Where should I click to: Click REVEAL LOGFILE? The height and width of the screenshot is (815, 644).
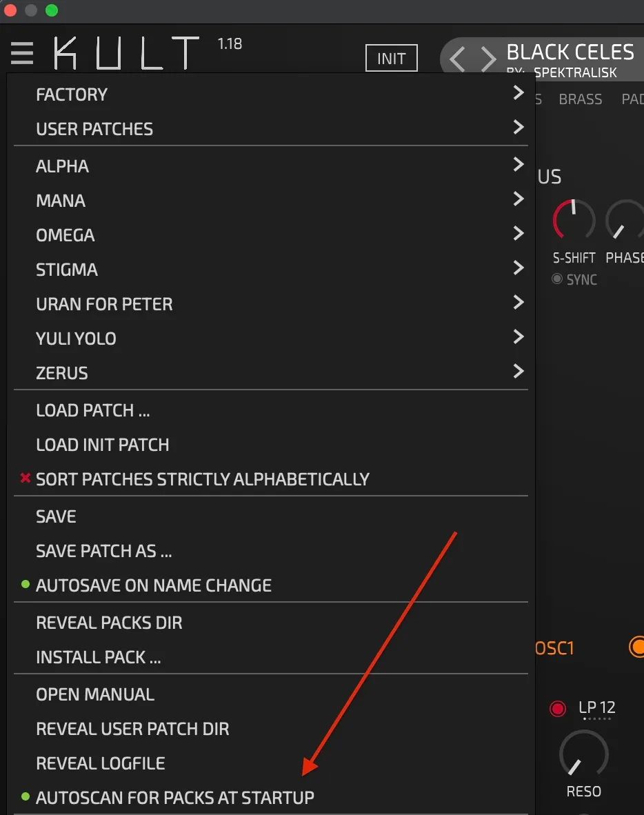(100, 763)
